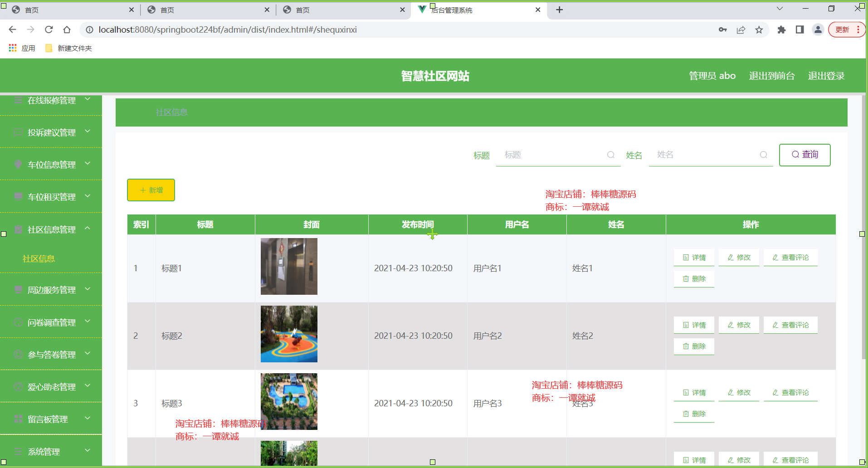Open a new browser tab
Image resolution: width=868 pixels, height=468 pixels.
(x=559, y=10)
